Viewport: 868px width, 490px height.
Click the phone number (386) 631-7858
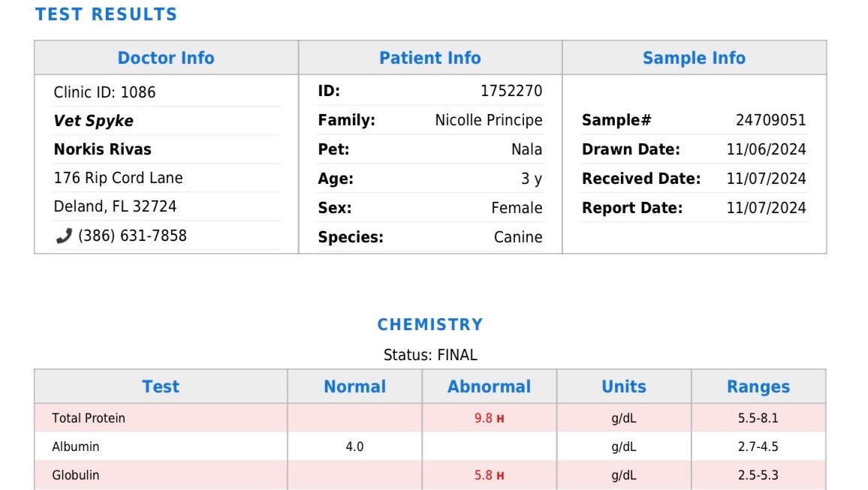(x=132, y=236)
